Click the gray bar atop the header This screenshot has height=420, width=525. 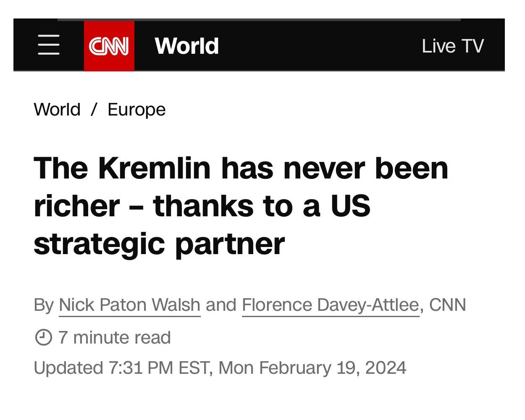(259, 19)
